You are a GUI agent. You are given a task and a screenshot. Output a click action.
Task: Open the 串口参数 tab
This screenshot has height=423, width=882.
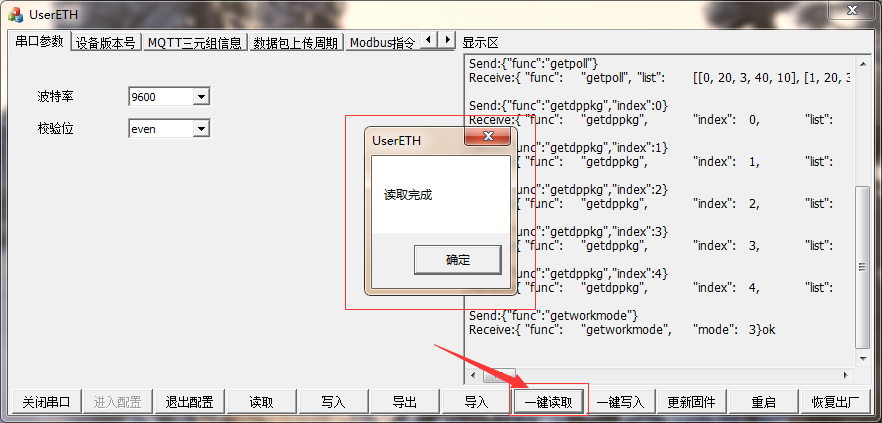pyautogui.click(x=39, y=42)
